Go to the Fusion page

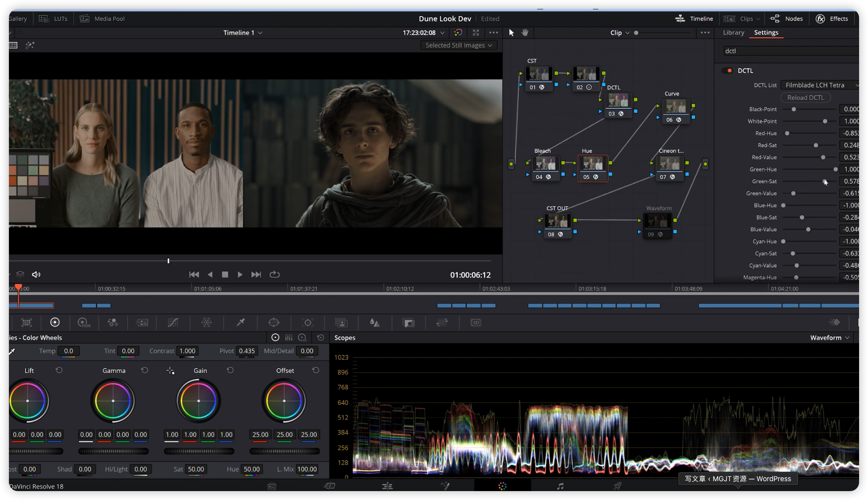pos(445,486)
